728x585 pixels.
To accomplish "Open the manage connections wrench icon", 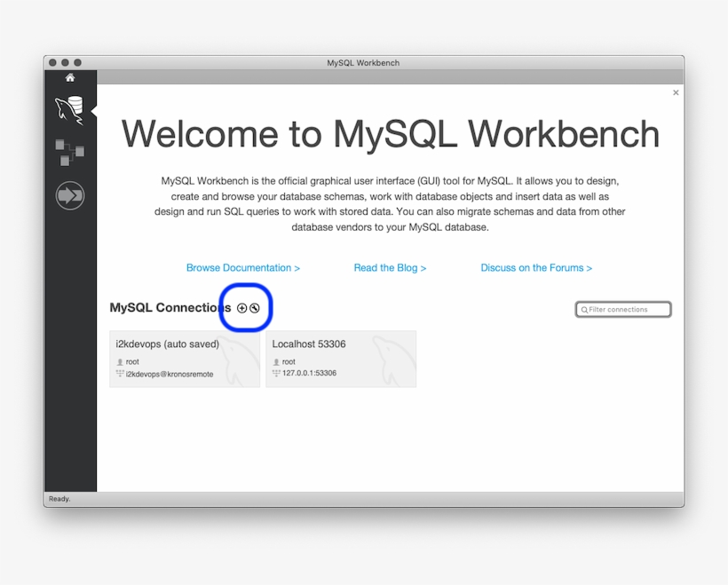I will coord(254,307).
